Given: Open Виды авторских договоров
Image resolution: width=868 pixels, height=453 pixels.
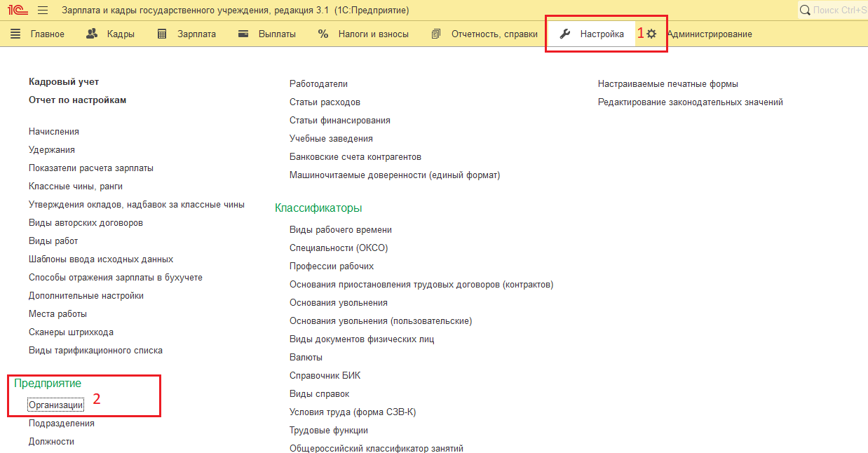Looking at the screenshot, I should tap(86, 223).
